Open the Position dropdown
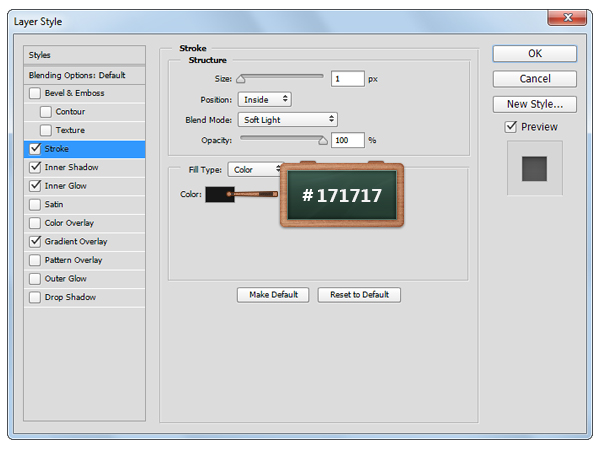This screenshot has height=449, width=600. (x=264, y=99)
